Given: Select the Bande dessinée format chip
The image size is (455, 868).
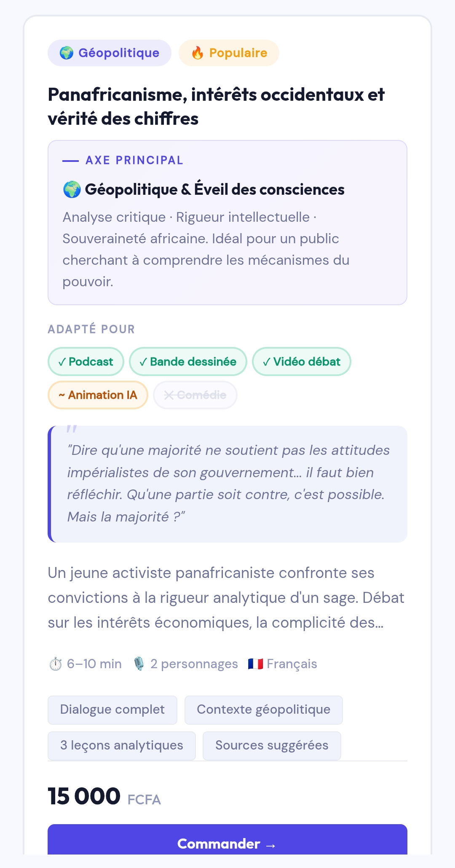Looking at the screenshot, I should pyautogui.click(x=188, y=362).
